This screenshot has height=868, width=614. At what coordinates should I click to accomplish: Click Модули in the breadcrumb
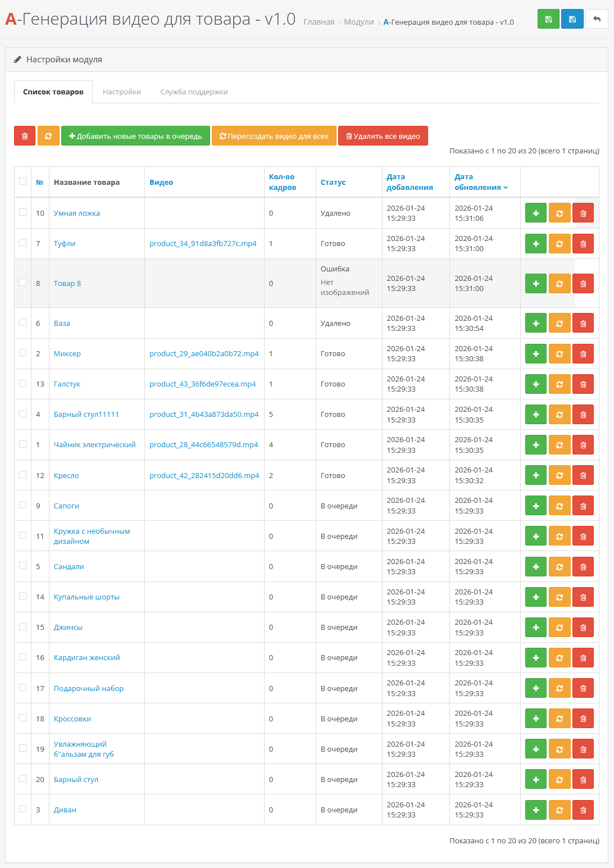click(358, 22)
